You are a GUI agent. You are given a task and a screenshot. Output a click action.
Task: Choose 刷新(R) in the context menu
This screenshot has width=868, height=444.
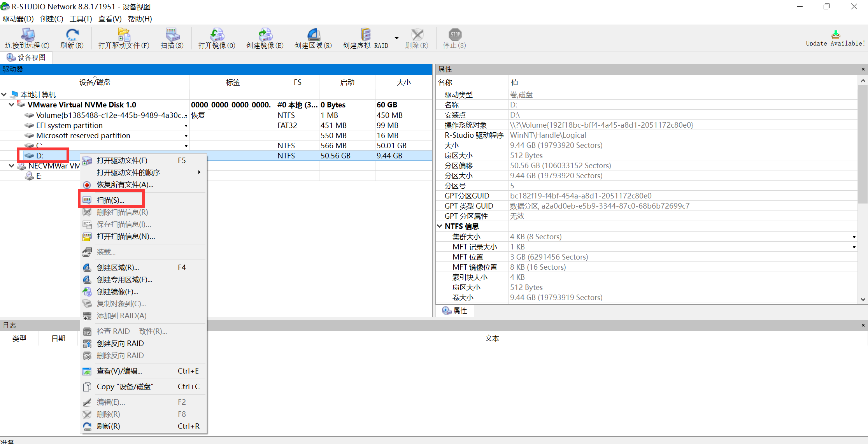coord(143,426)
